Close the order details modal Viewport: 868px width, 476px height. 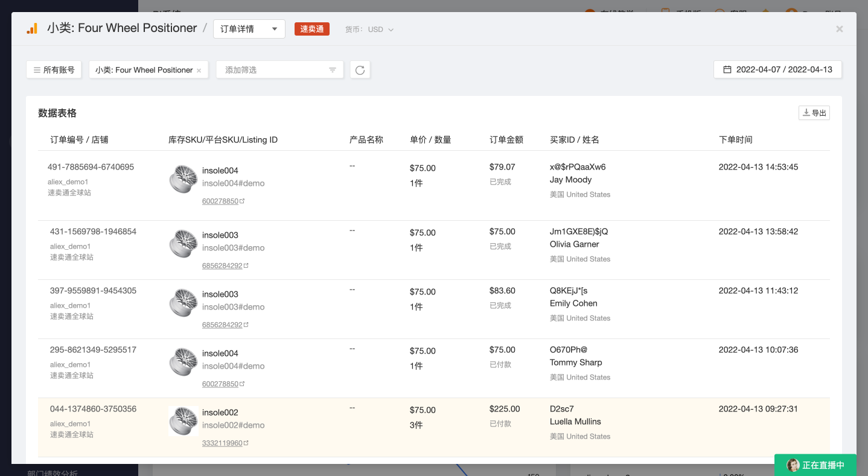(839, 29)
